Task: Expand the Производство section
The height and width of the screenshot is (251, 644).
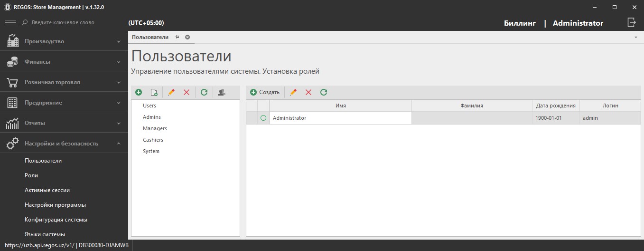Action: 64,41
